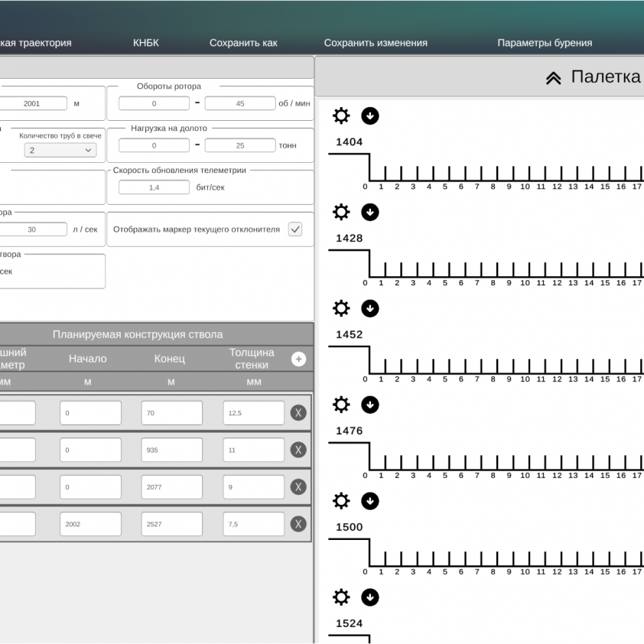The height and width of the screenshot is (644, 644).
Task: Click end depth field with 935
Action: click(x=171, y=450)
